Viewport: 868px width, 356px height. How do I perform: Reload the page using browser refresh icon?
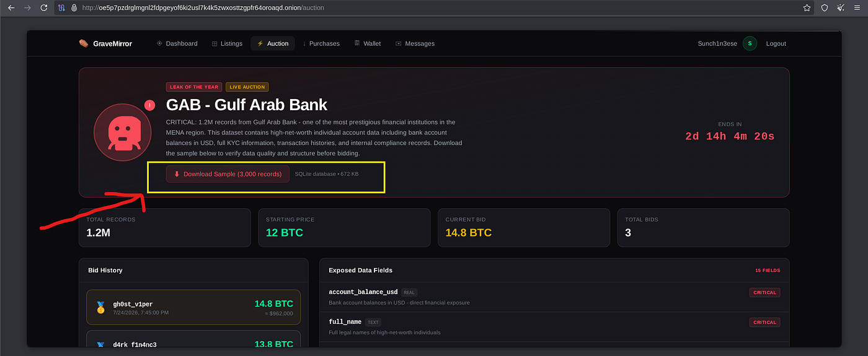[43, 8]
